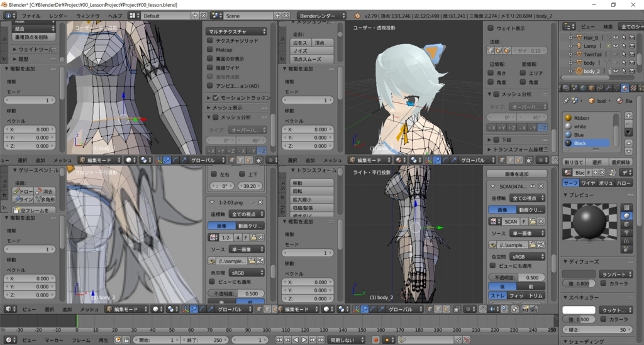This screenshot has width=644, height=345.
Task: Open the file browser icon for SCAN image path
Action: pos(533,245)
